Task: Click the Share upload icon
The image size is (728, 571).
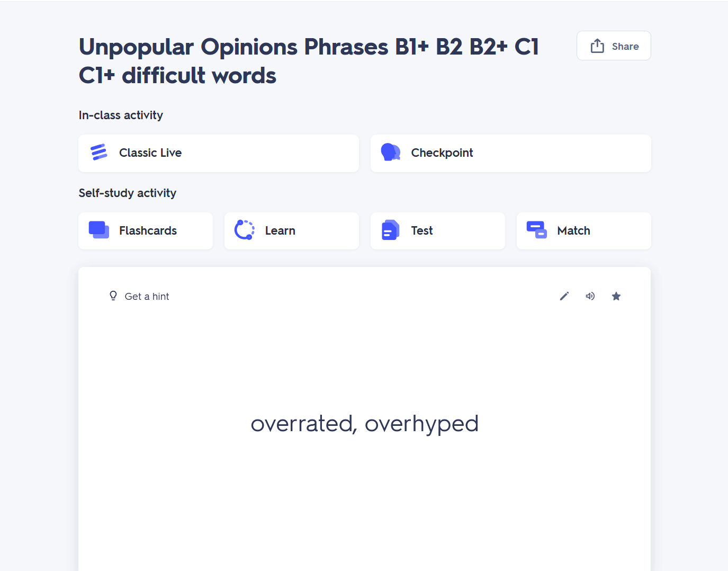Action: click(x=597, y=46)
